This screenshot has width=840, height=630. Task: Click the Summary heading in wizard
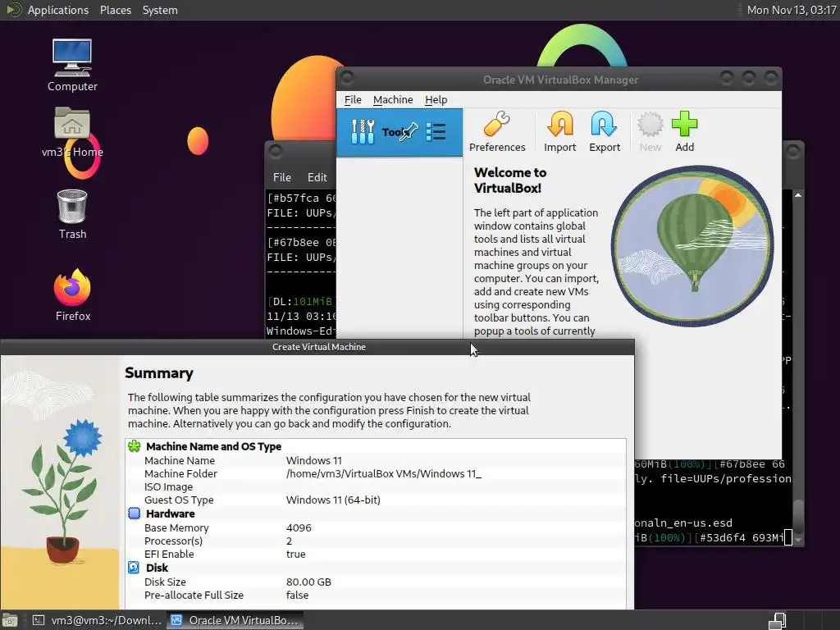pos(158,373)
